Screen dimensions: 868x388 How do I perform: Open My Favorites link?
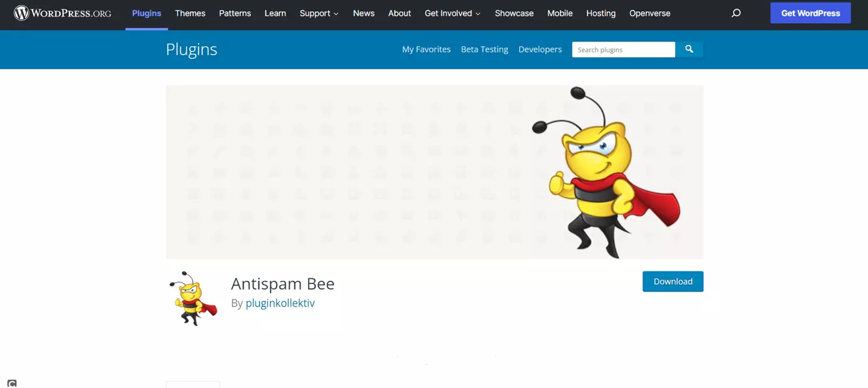426,50
